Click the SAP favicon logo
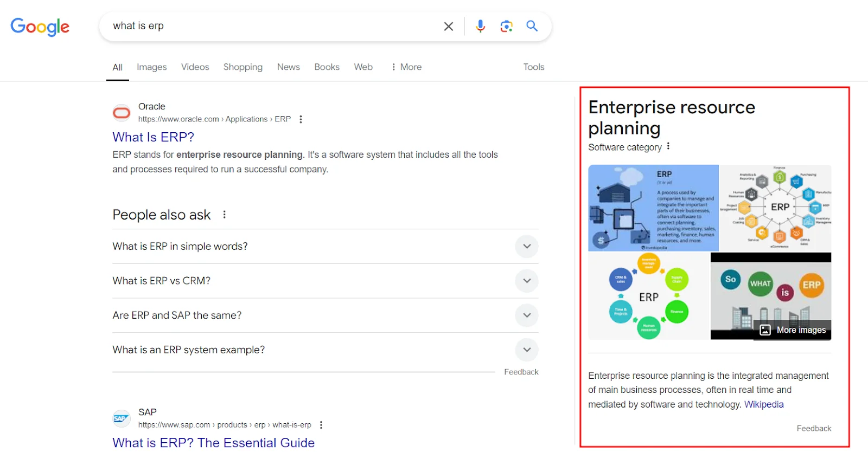868x452 pixels. 122,418
